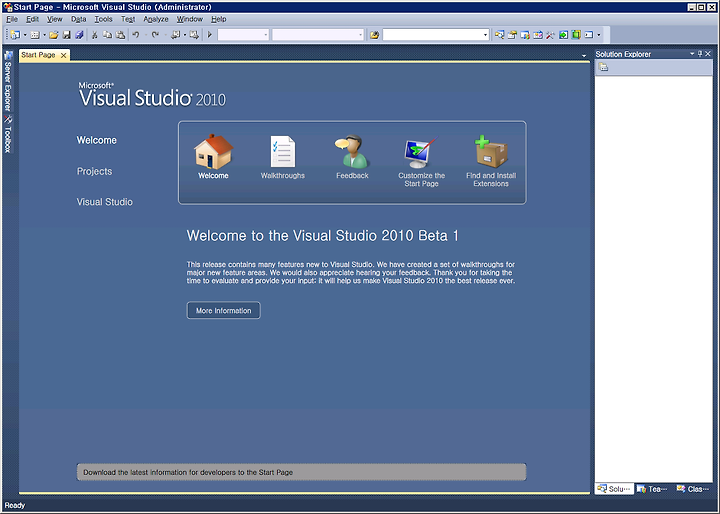Open the Solution Platforms combo box
The height and width of the screenshot is (514, 720).
pyautogui.click(x=318, y=35)
